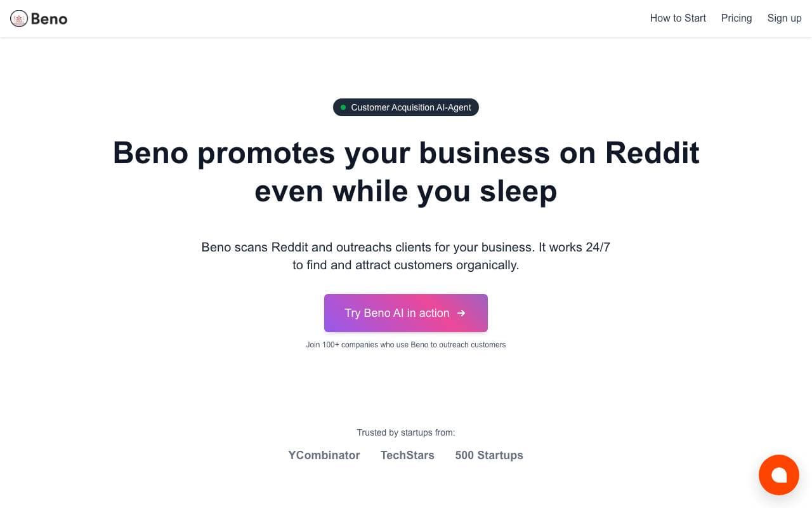
Task: Click the "Join 100+ companies" caption
Action: coord(406,345)
